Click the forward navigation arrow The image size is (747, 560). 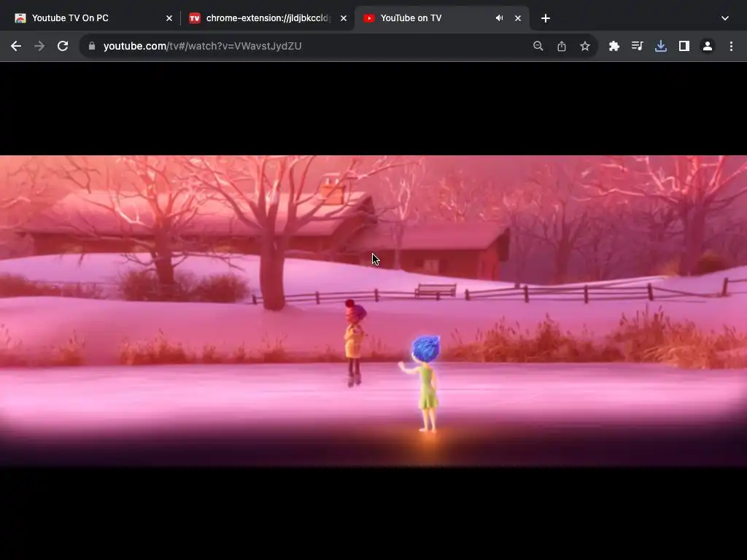click(x=39, y=46)
